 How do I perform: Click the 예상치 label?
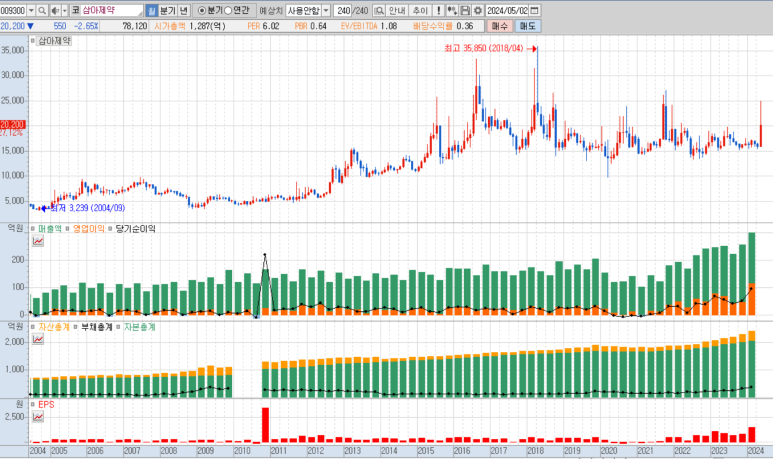[x=271, y=10]
